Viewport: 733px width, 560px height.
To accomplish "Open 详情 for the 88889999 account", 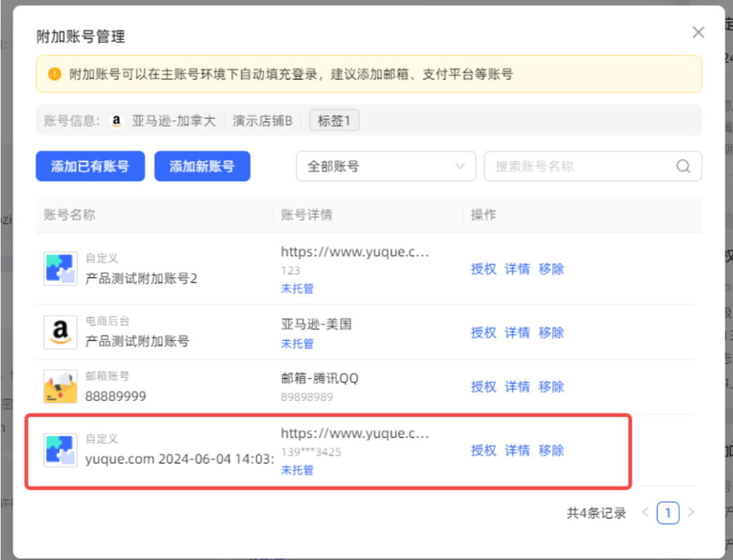I will click(517, 387).
